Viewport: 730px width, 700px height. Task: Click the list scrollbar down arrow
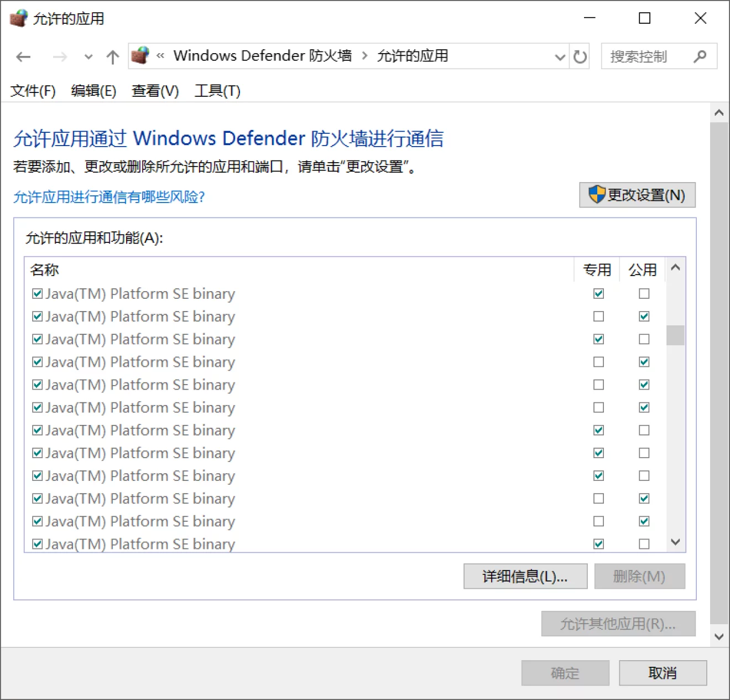[675, 542]
